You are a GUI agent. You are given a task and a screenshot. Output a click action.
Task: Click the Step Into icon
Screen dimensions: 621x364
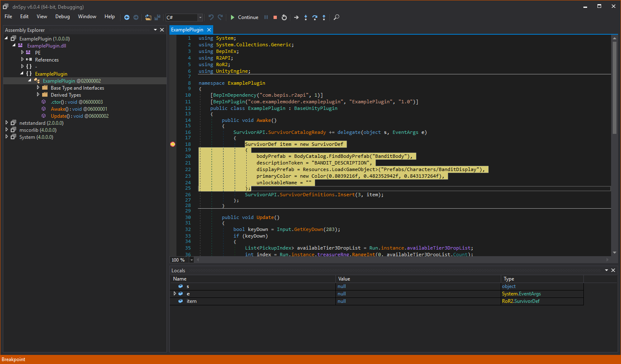click(306, 17)
